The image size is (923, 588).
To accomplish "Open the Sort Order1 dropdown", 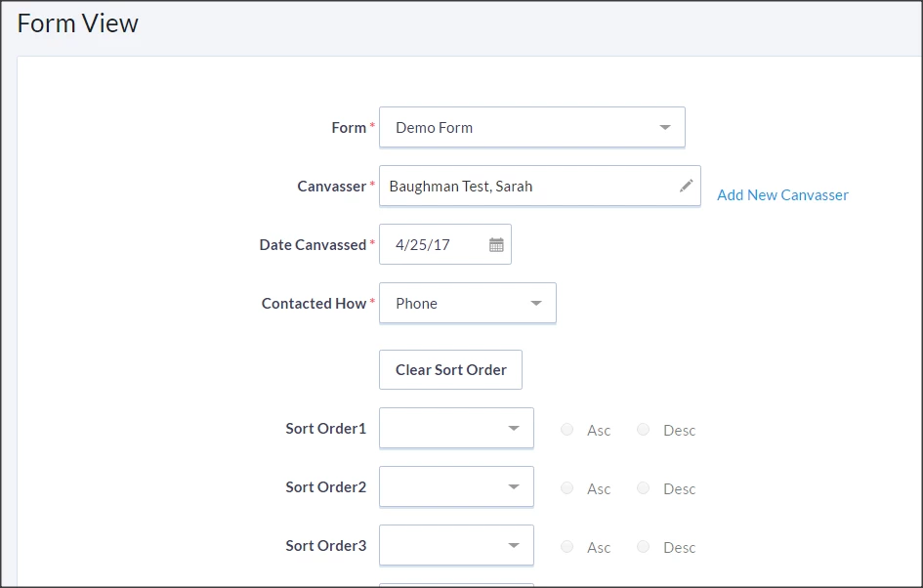I will (457, 428).
